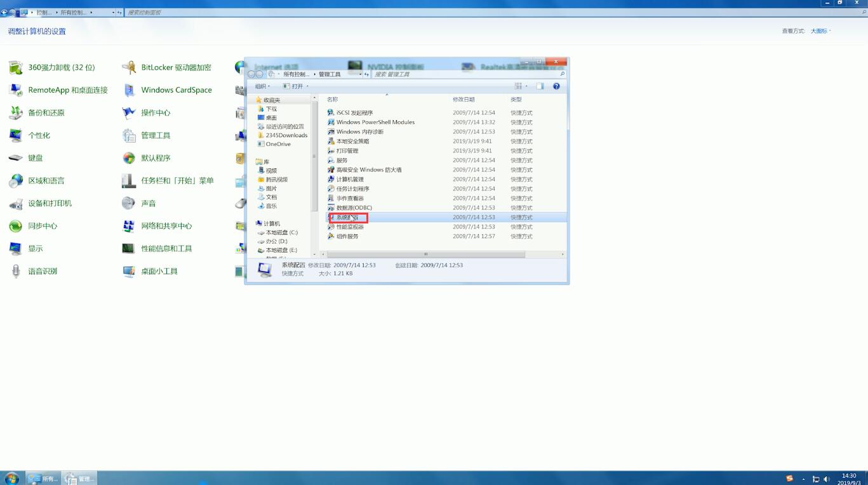Open 管理工具 in Control Panel list

[146, 135]
